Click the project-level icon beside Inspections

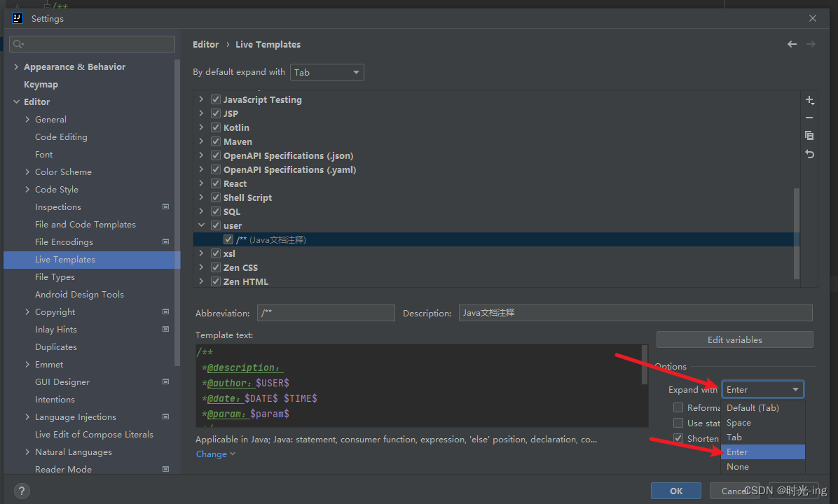point(165,207)
